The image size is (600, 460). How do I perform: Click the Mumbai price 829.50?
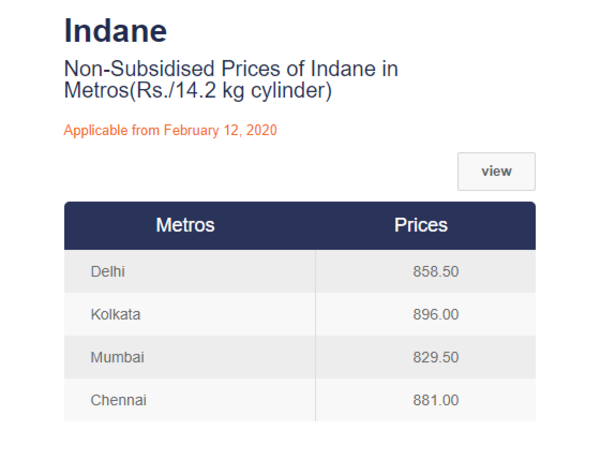tap(435, 357)
